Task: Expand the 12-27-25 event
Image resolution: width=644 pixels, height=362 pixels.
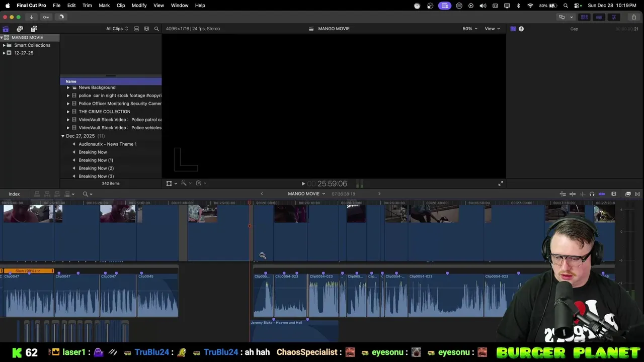Action: [4, 53]
